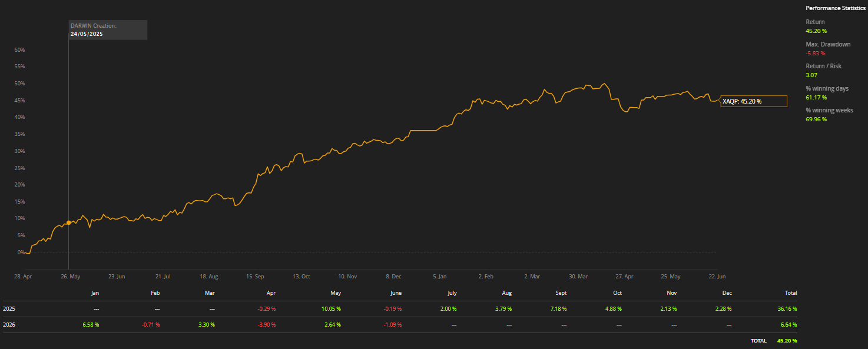868x349 pixels.
Task: Click the 30. Mar x-axis date label
Action: 578,276
